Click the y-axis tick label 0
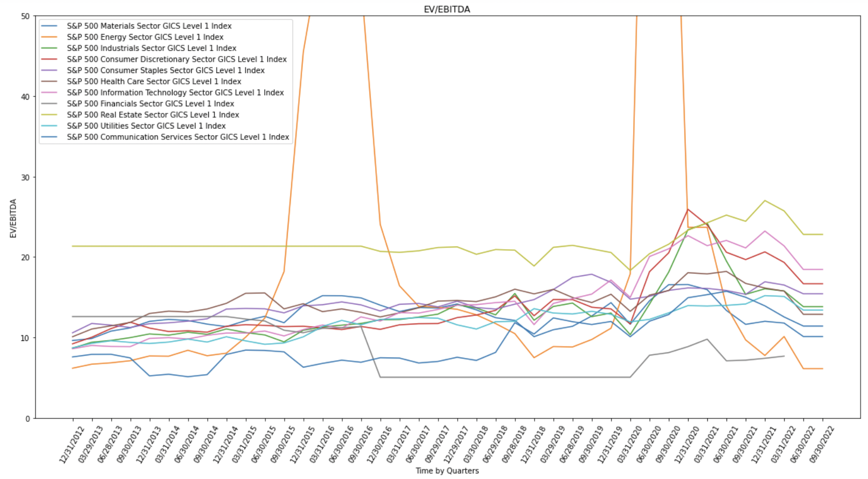 [x=28, y=419]
